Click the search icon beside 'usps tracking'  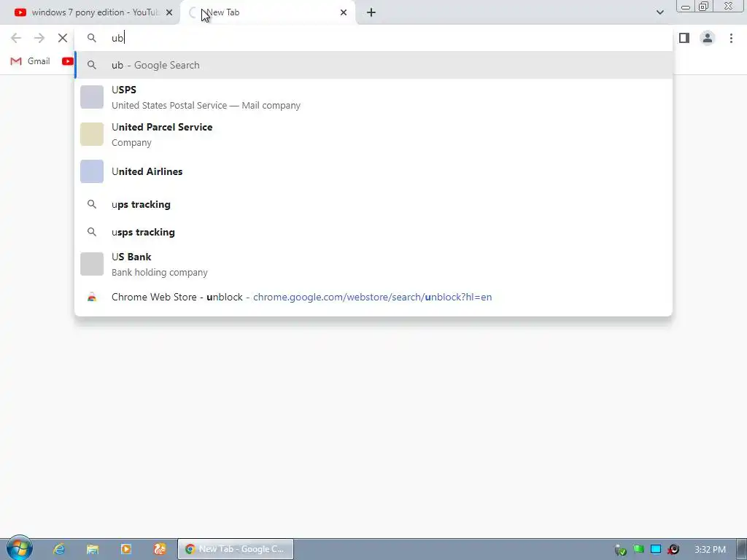click(92, 232)
